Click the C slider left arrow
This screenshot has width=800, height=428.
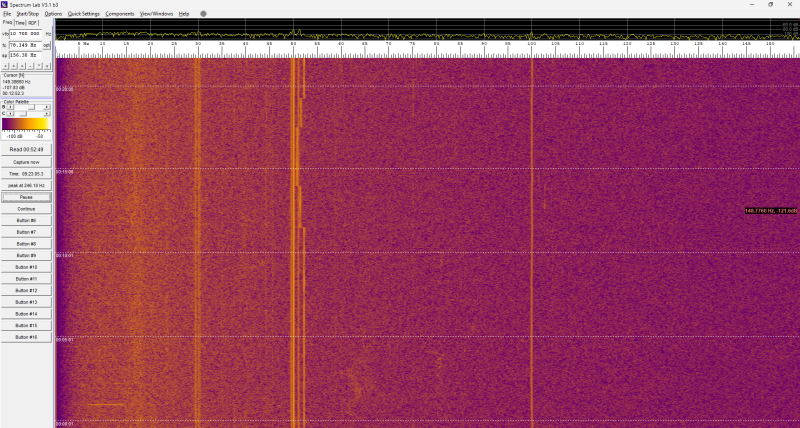(x=10, y=114)
